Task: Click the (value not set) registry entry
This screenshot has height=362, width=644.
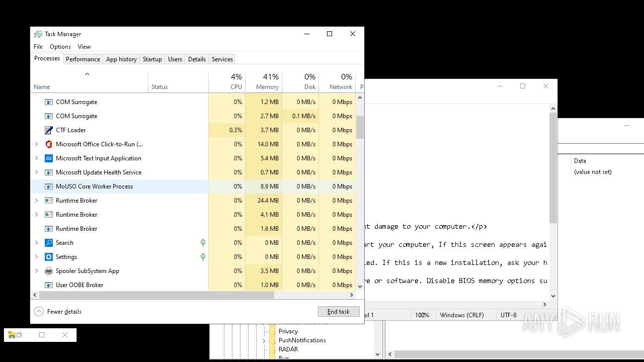Action: (x=593, y=172)
